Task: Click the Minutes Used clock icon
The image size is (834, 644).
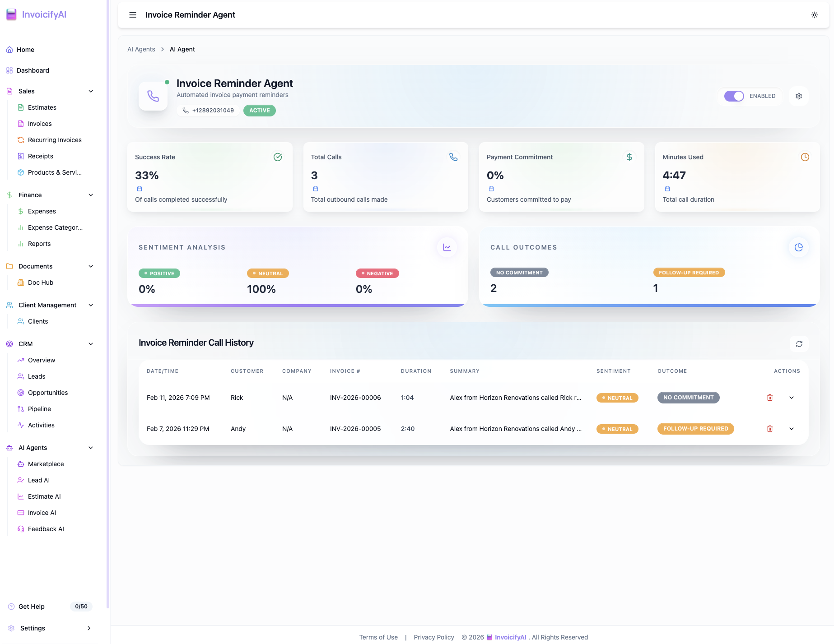Action: tap(805, 157)
